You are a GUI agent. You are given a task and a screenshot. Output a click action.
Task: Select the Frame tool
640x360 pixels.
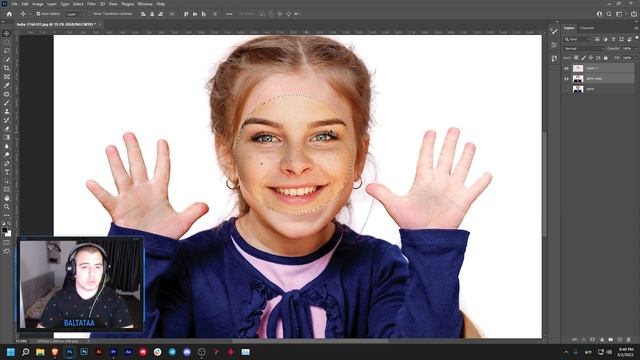point(7,77)
